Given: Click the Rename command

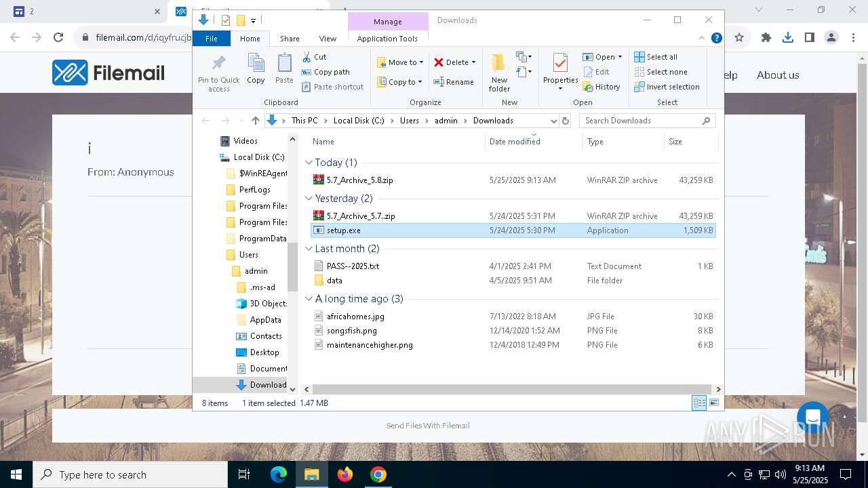Looking at the screenshot, I should (x=454, y=82).
